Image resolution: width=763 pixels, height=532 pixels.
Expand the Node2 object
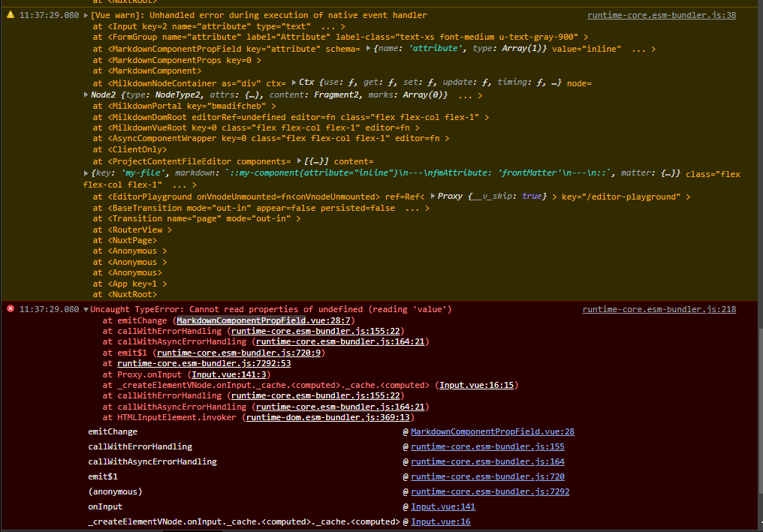86,95
